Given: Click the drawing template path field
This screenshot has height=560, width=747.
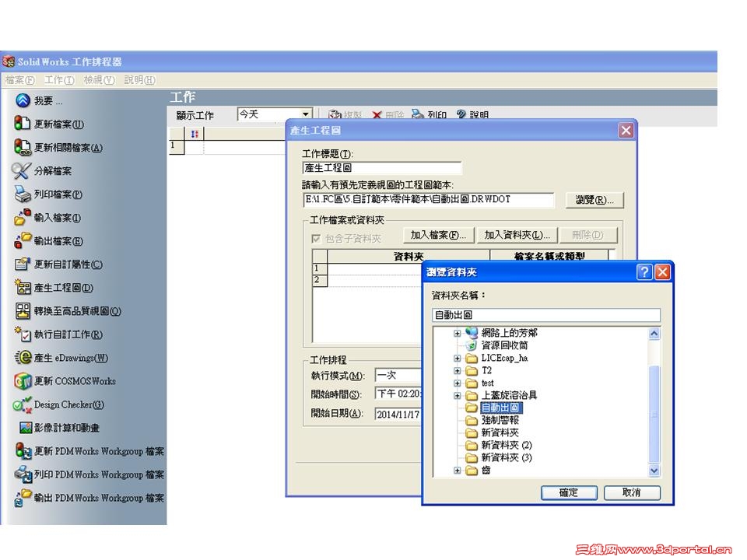Looking at the screenshot, I should click(429, 200).
